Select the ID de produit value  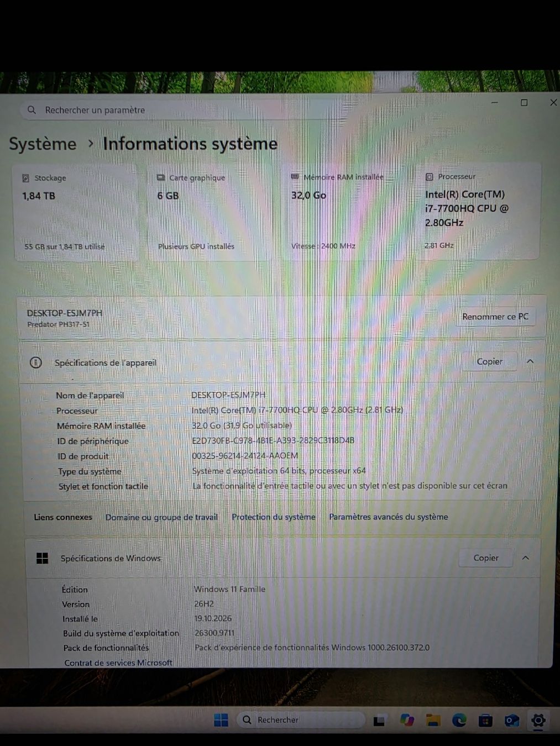(245, 455)
